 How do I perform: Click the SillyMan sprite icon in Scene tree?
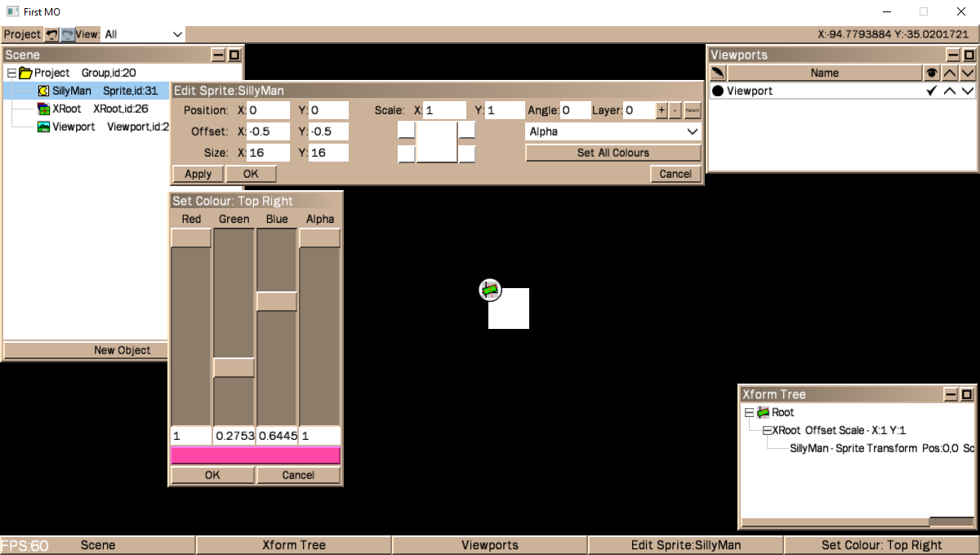(x=44, y=91)
